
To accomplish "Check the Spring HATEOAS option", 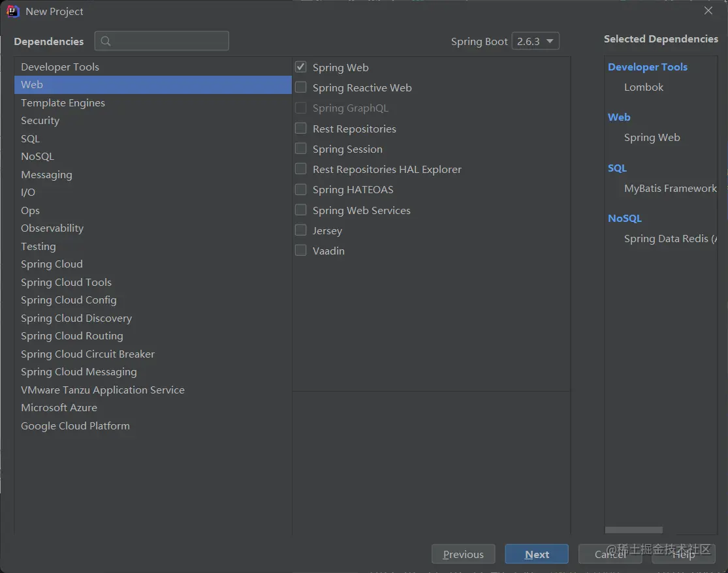I will tap(301, 189).
